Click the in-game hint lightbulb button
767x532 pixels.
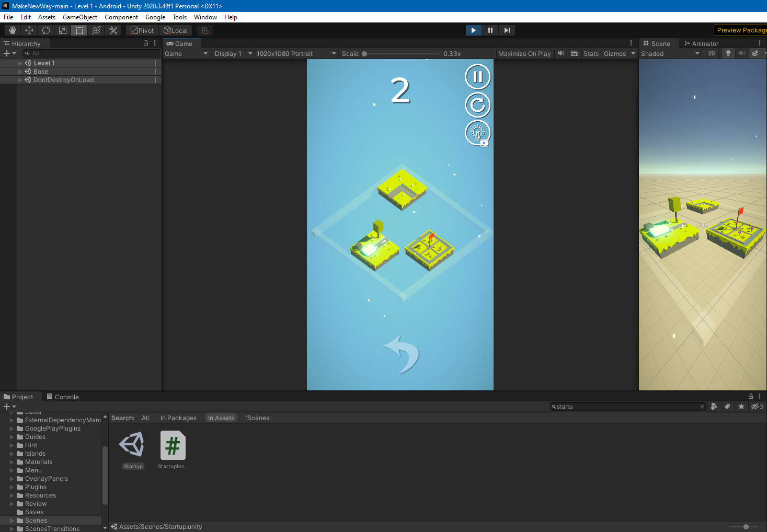[x=478, y=133]
